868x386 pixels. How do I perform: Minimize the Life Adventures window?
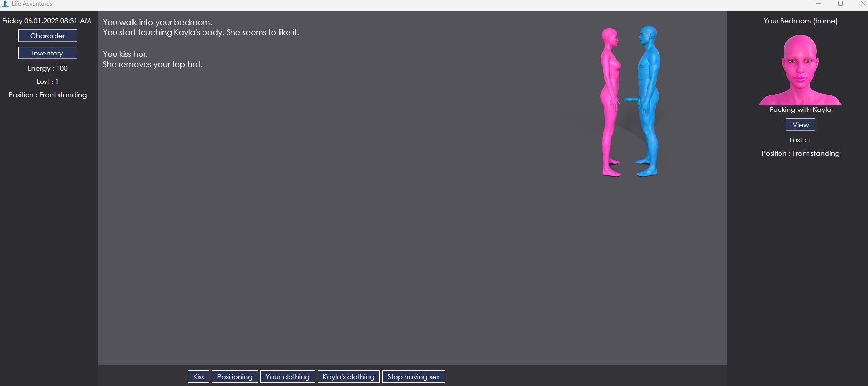click(x=818, y=4)
